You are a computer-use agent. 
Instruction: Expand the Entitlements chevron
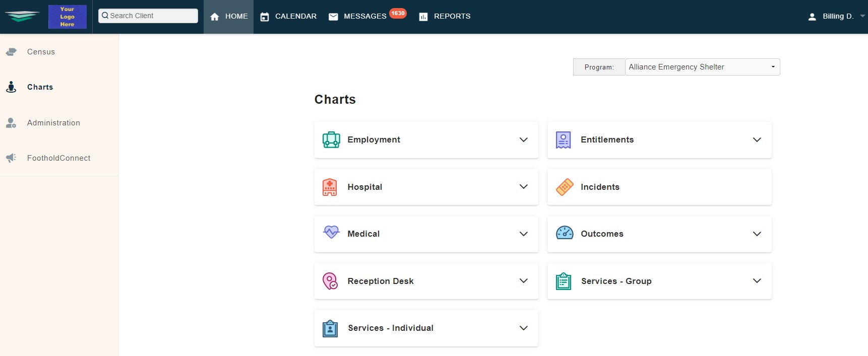coord(757,140)
